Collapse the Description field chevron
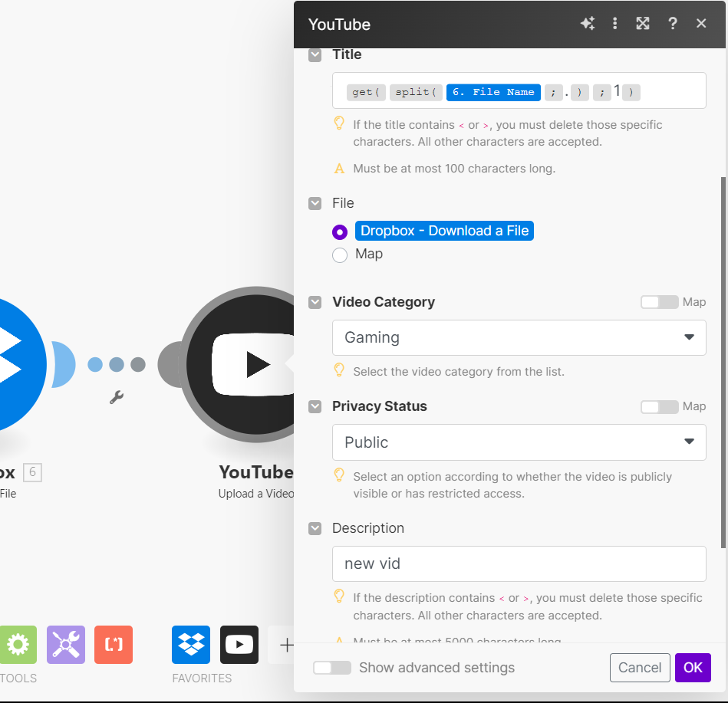728x703 pixels. (x=315, y=528)
